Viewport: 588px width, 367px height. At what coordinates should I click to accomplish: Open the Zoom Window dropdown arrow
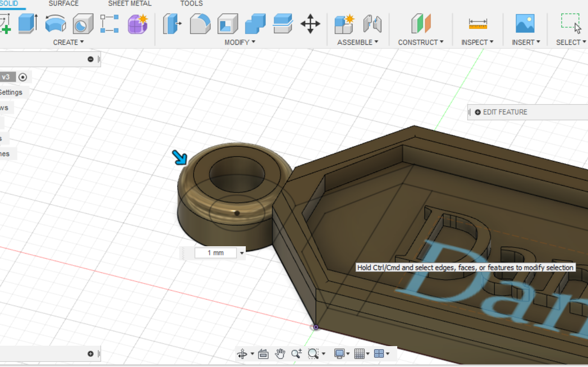pos(323,354)
